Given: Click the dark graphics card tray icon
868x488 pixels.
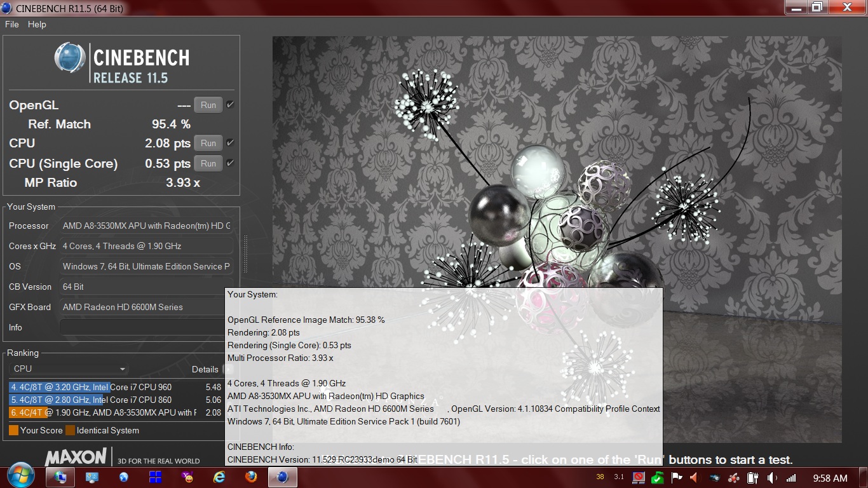Looking at the screenshot, I should [x=715, y=477].
